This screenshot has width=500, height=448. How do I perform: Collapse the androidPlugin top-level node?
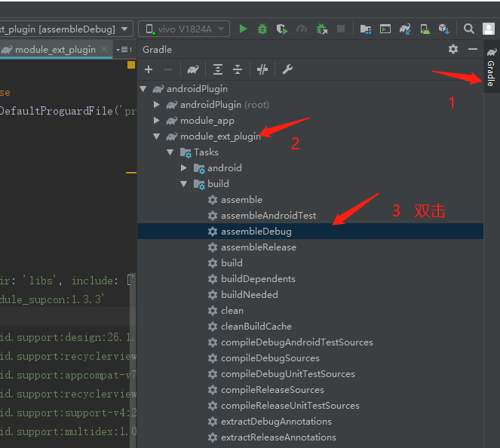click(143, 89)
